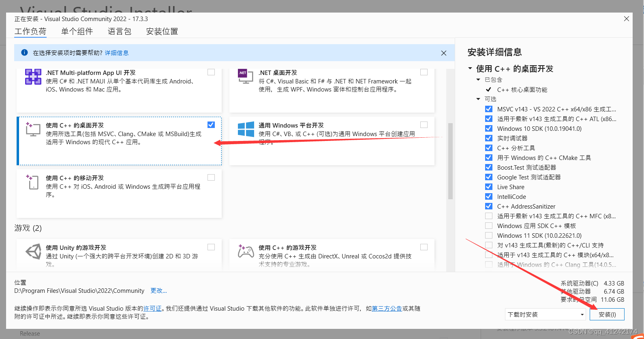This screenshot has width=644, height=339.
Task: Switch to the 单个组件 tab
Action: [x=77, y=31]
